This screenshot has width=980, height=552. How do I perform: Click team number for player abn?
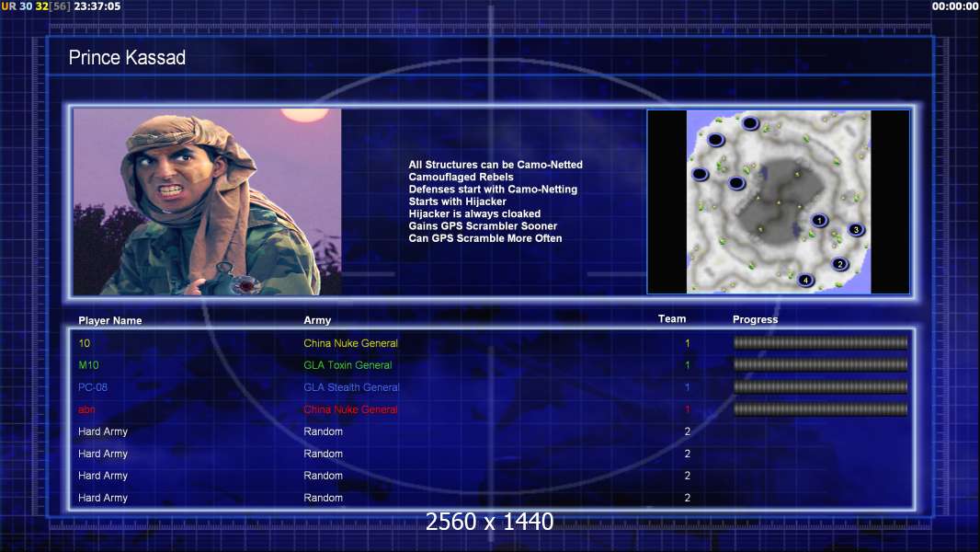pyautogui.click(x=687, y=409)
